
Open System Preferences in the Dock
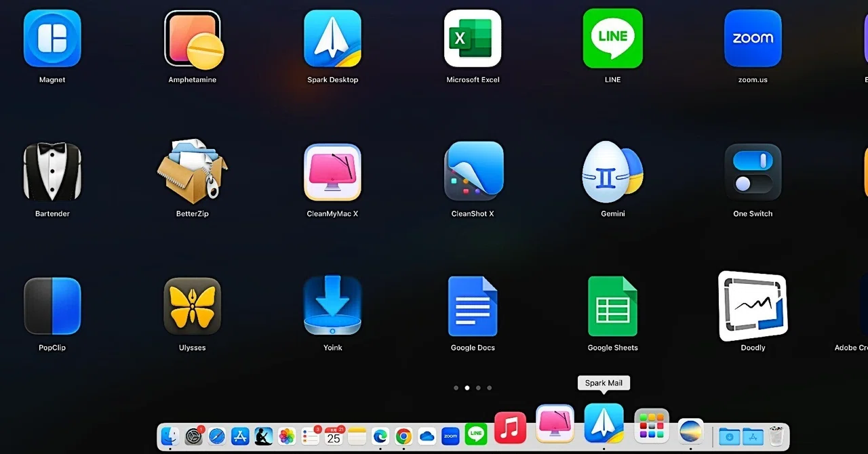click(194, 436)
